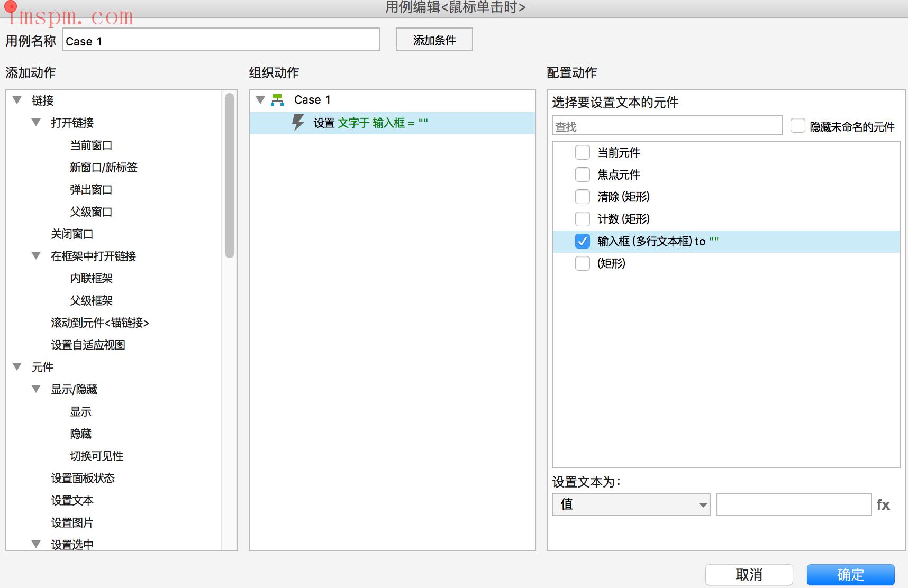Viewport: 908px width, 588px height.
Task: Select the 关闭窗口 action
Action: tap(72, 234)
